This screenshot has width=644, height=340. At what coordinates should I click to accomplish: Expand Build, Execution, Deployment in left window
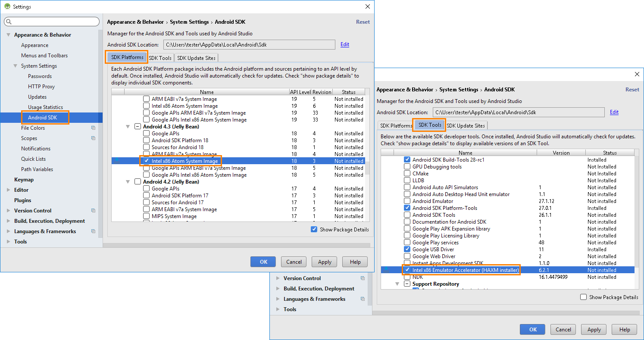[x=8, y=221]
